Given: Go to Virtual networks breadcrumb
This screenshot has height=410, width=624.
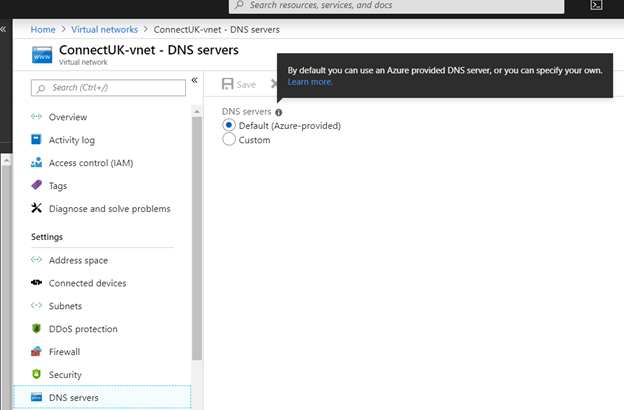Looking at the screenshot, I should [103, 29].
